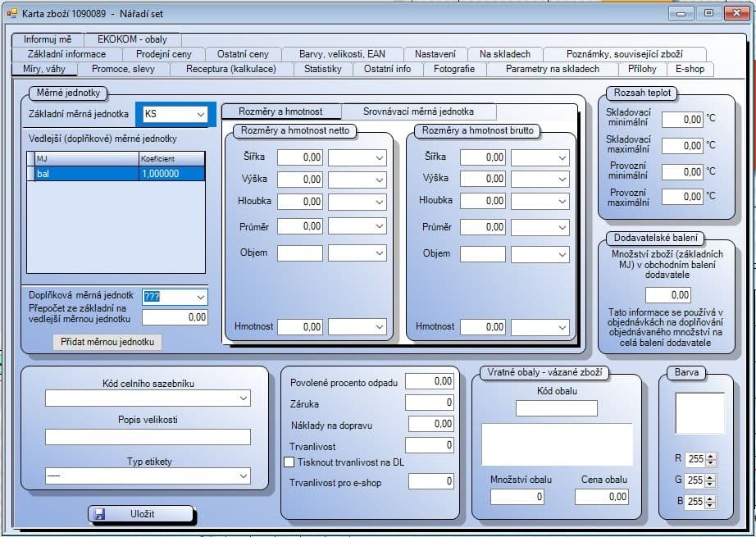Open the netto Hmotnost unit dropdown

[380, 327]
